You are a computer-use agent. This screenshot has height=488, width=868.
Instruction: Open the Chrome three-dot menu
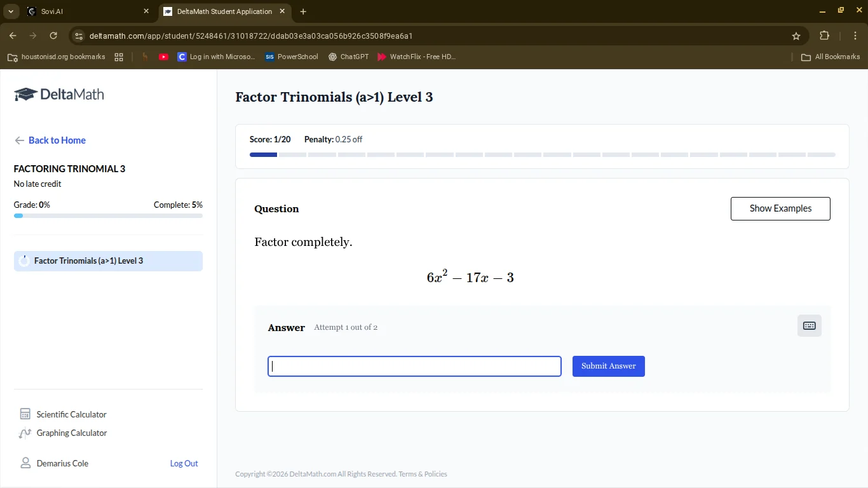tap(855, 36)
